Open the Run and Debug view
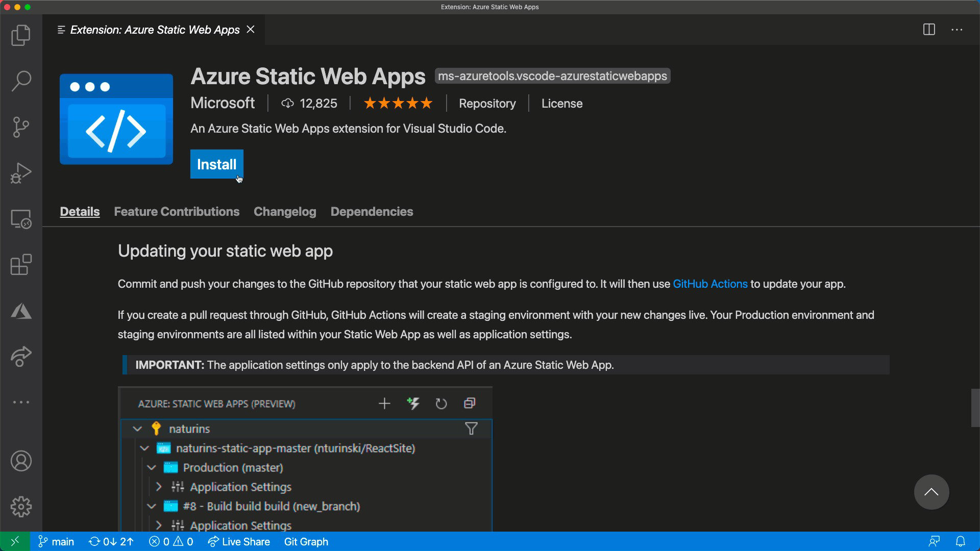The image size is (980, 551). 21,173
